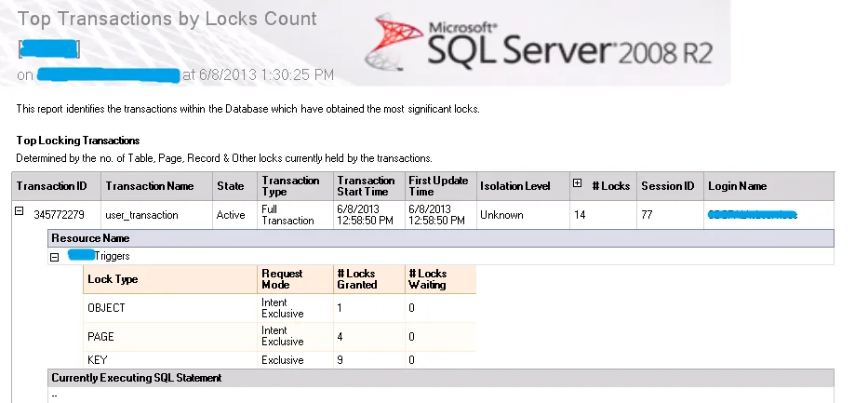This screenshot has height=403, width=868.
Task: Select the PAGE lock type row
Action: coord(279,337)
